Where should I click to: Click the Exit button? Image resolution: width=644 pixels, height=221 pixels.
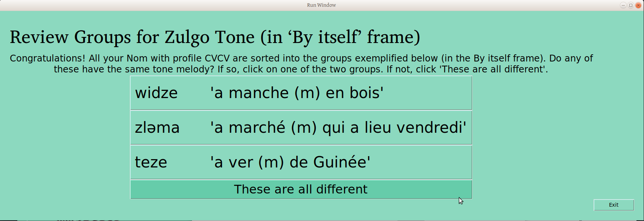(614, 205)
